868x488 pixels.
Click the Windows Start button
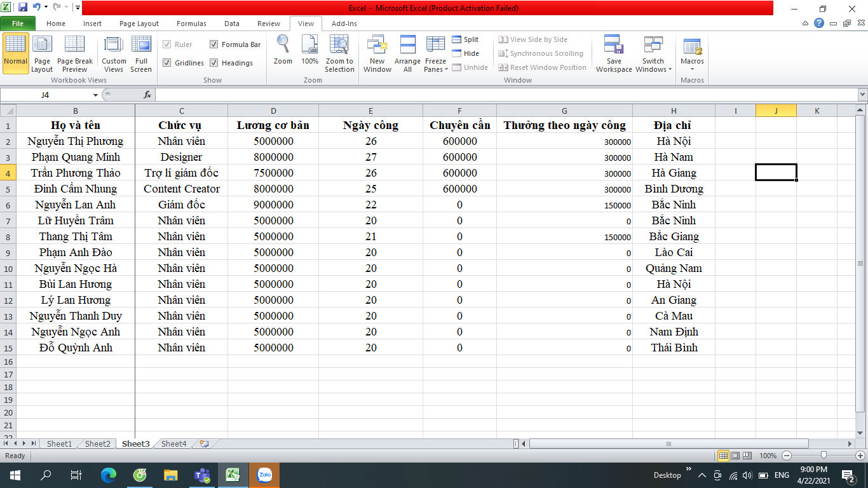tap(15, 475)
